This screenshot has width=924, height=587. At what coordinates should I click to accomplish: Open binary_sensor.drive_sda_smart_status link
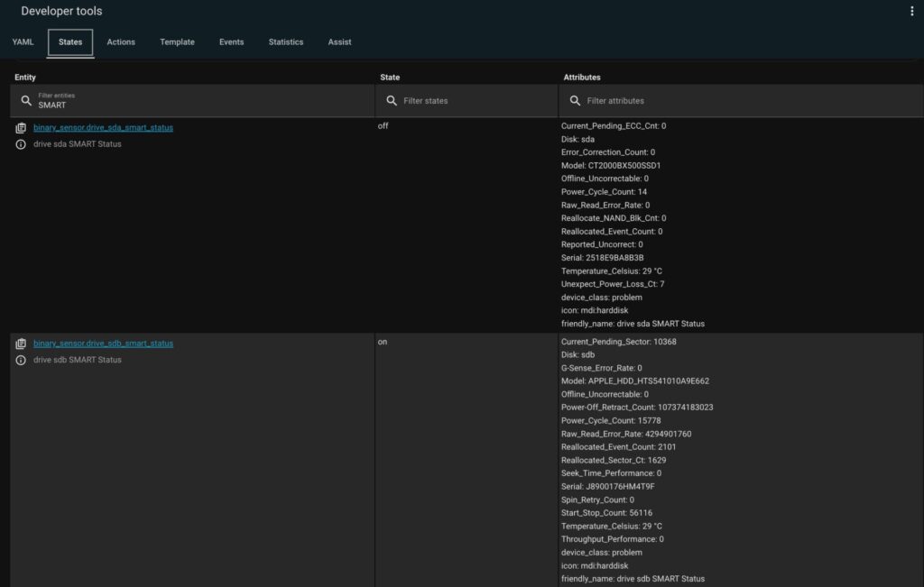point(103,128)
